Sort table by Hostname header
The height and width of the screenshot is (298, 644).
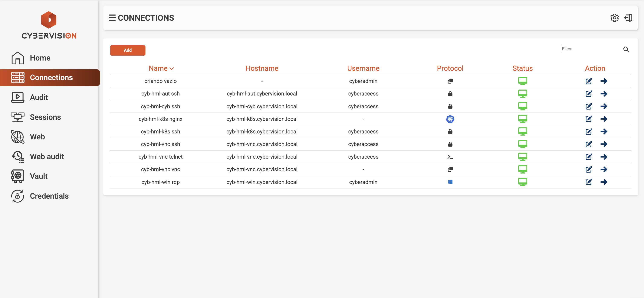click(262, 68)
